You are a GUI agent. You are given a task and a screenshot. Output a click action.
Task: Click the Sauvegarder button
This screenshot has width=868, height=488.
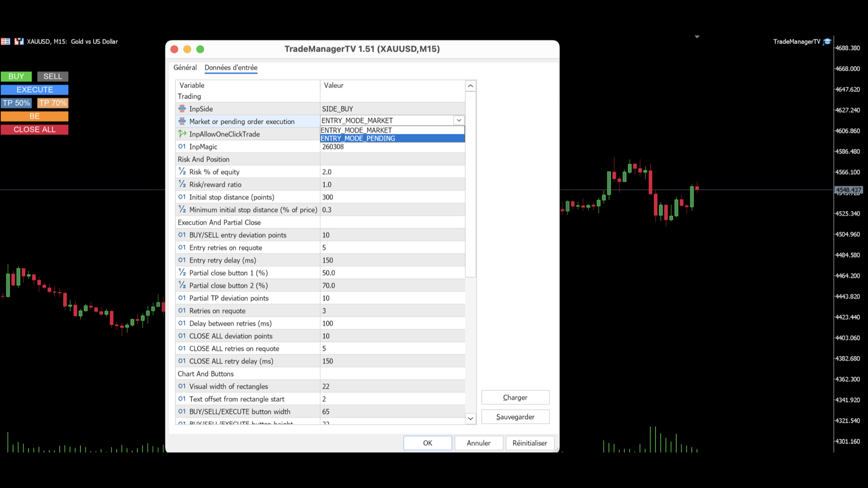515,417
